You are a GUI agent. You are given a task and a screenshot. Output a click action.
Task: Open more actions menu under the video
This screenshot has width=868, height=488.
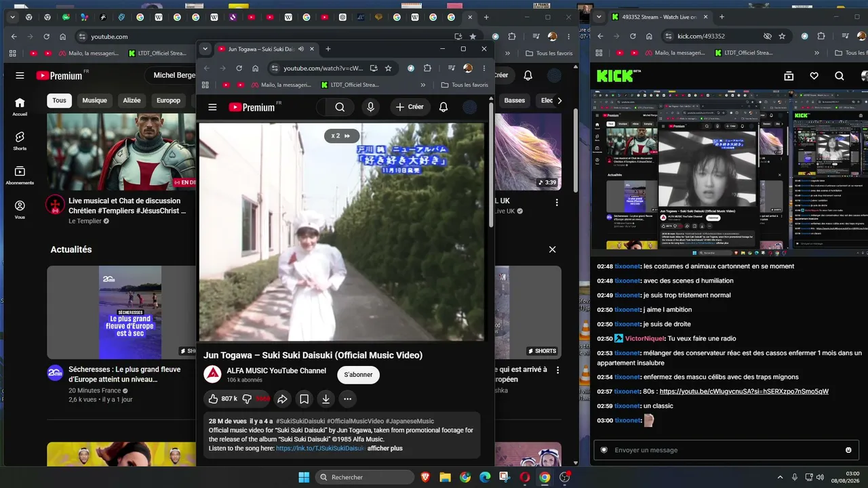348,399
